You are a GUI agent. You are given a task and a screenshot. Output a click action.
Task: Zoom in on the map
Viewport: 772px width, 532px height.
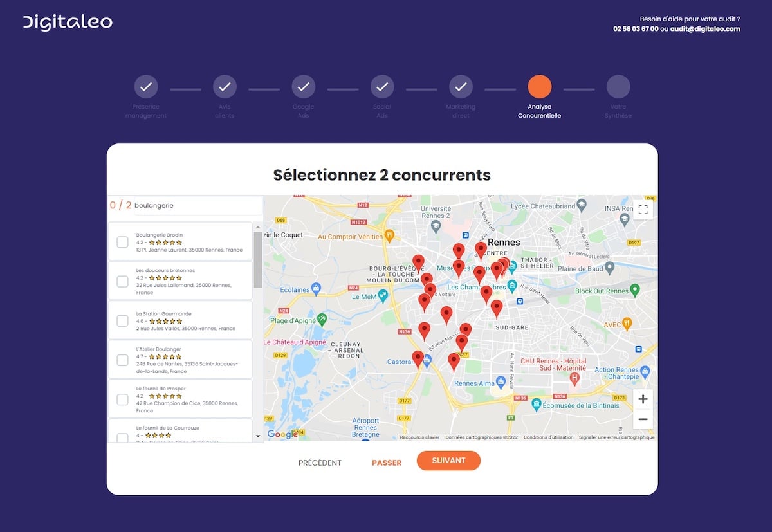click(x=643, y=399)
